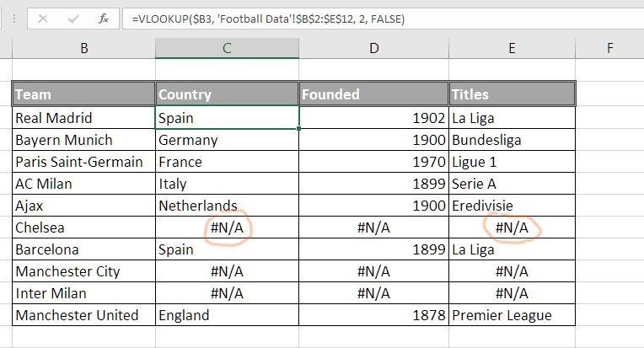Open Insert Function (fx) dialog
Image resolution: width=644 pixels, height=348 pixels.
(104, 19)
